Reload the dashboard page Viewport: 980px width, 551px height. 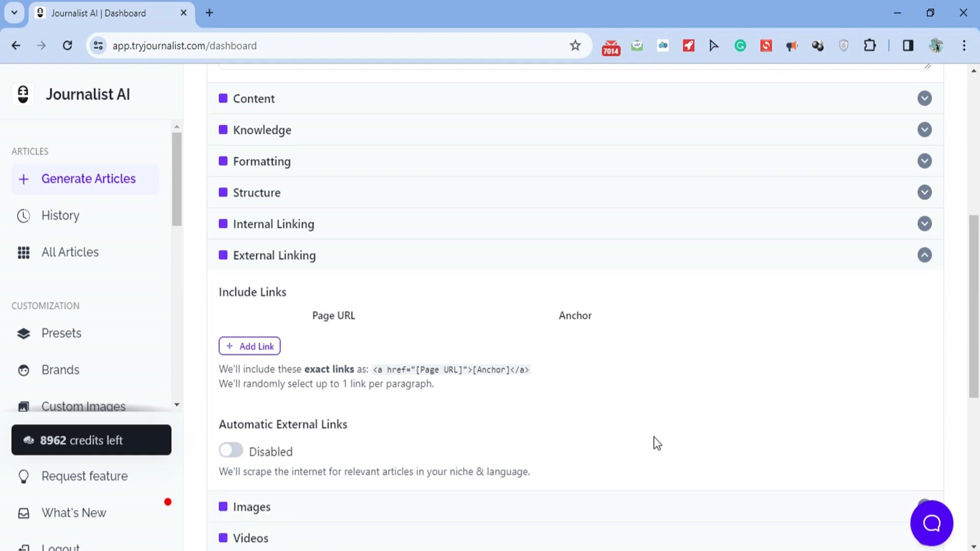click(x=67, y=45)
